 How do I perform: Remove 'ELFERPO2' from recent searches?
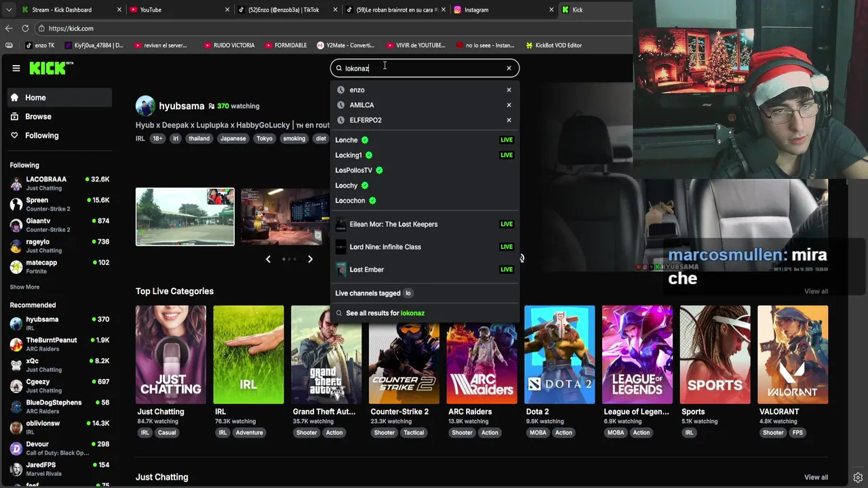tap(509, 120)
